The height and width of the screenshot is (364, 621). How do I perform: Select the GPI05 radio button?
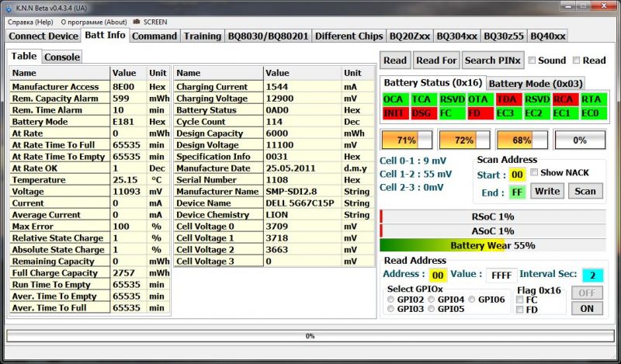[432, 309]
